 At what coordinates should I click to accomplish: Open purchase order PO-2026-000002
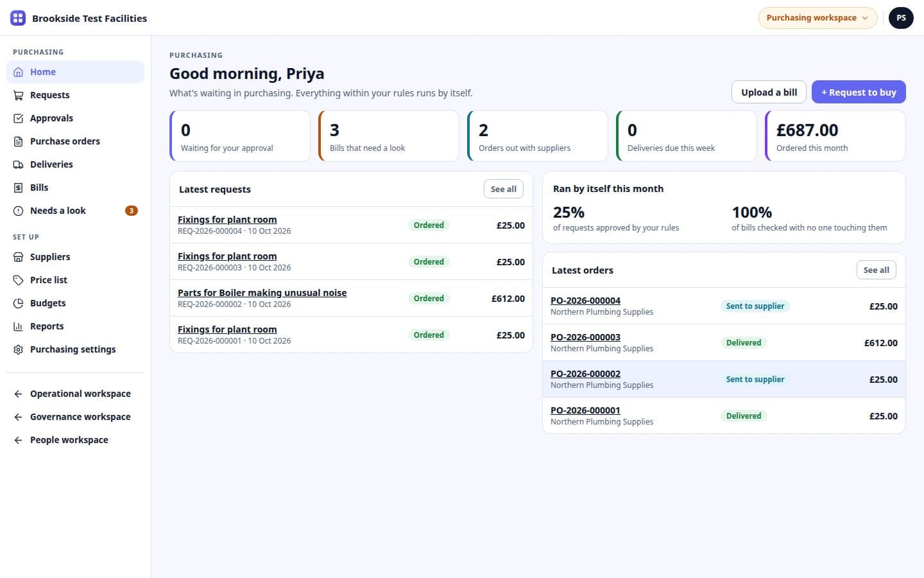[585, 374]
